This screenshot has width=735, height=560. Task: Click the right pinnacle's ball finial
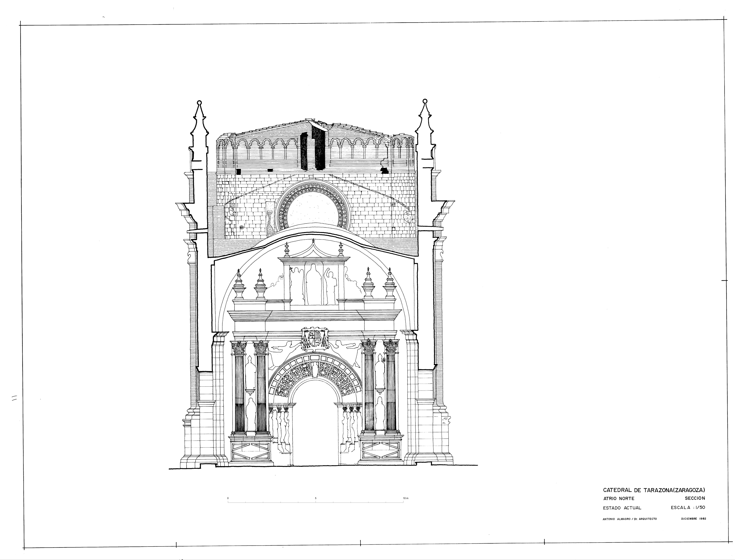click(x=425, y=101)
